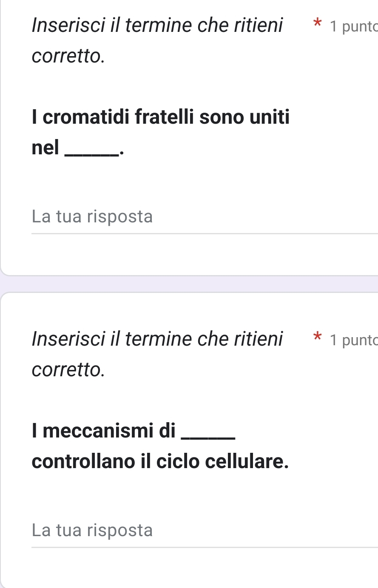Select the "I cromatidi fratelli sono uniti" text
This screenshot has height=588, width=378.
click(x=160, y=117)
